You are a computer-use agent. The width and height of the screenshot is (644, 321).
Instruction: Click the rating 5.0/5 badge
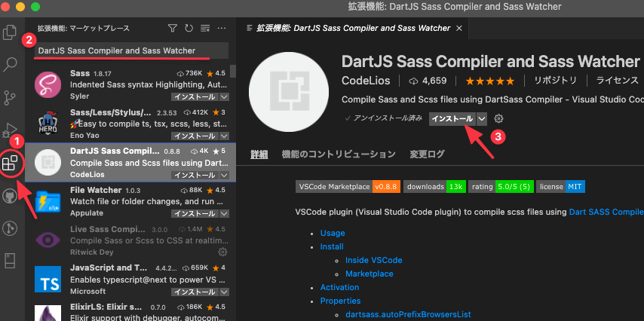(501, 187)
